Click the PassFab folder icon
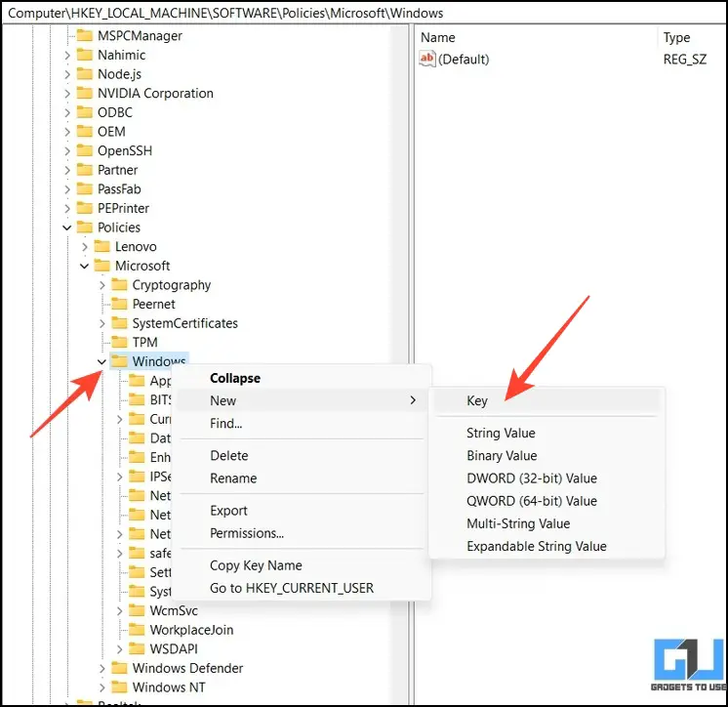Image resolution: width=728 pixels, height=707 pixels. tap(85, 189)
